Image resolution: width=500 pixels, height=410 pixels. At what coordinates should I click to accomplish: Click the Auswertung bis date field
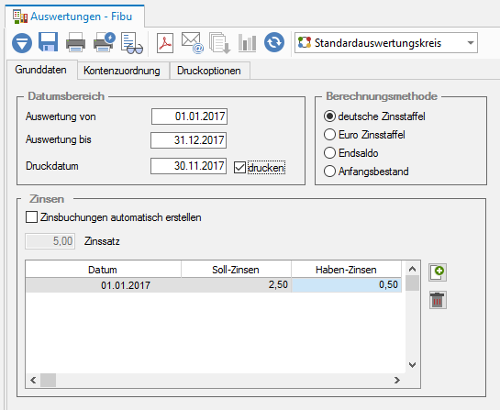point(189,140)
